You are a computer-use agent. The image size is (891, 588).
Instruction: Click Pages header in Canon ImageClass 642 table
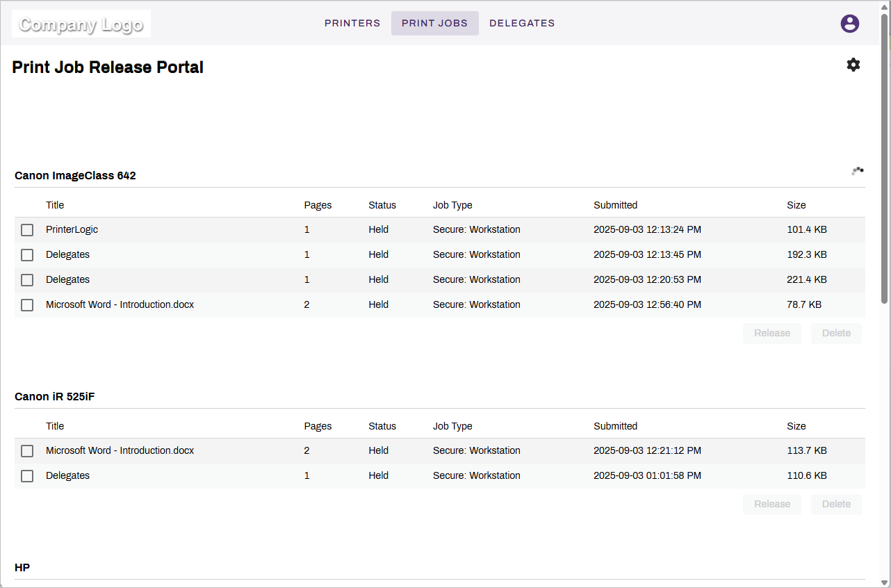point(318,205)
